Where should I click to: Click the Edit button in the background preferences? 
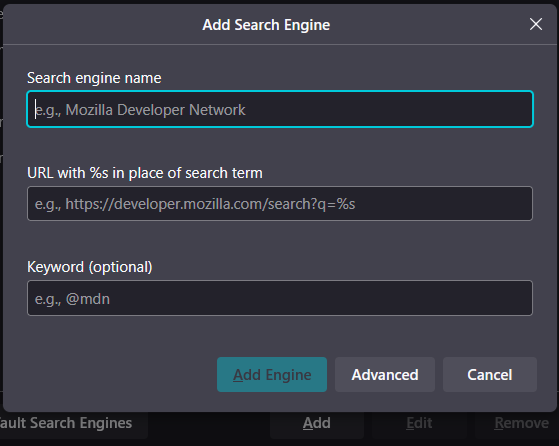coord(419,424)
